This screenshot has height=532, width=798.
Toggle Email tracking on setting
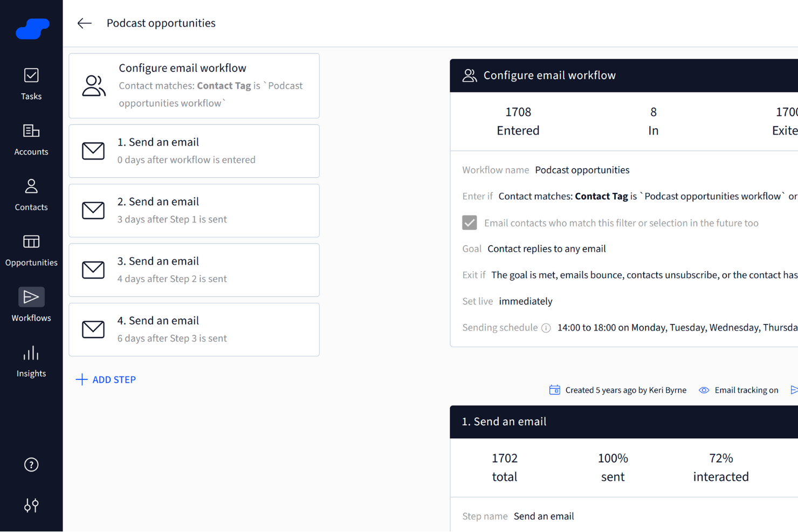(746, 390)
